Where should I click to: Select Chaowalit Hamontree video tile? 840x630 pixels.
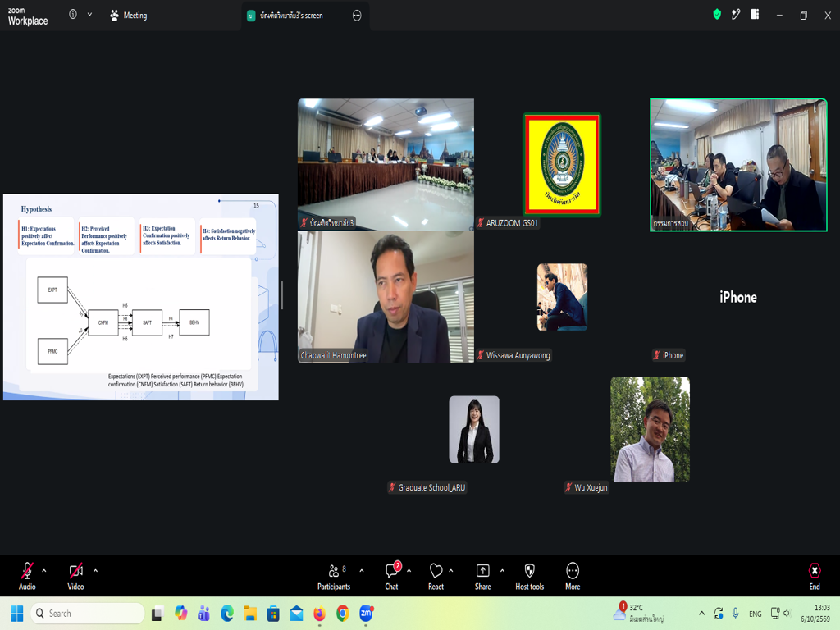tap(386, 297)
